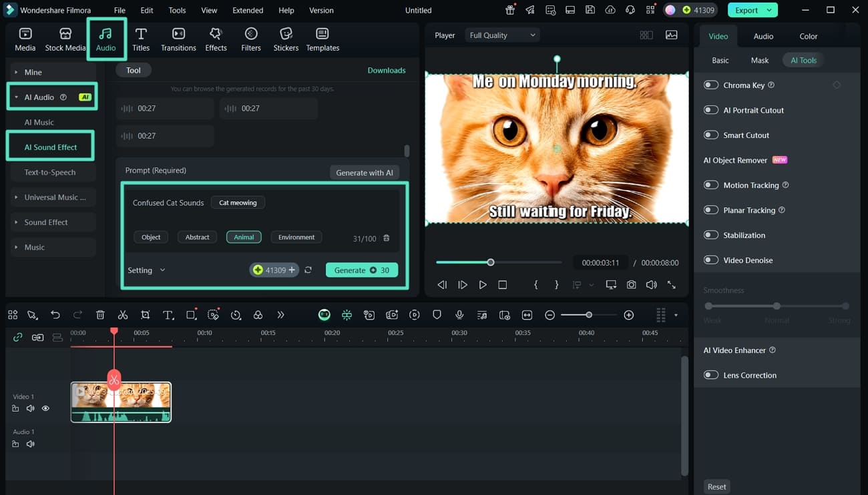Open the Edit menu
868x495 pixels.
pyautogui.click(x=147, y=10)
